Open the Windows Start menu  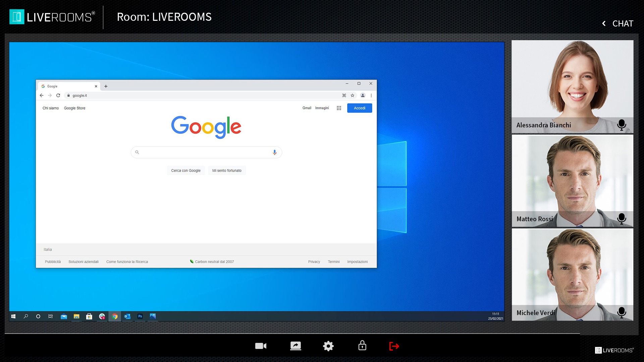[13, 316]
